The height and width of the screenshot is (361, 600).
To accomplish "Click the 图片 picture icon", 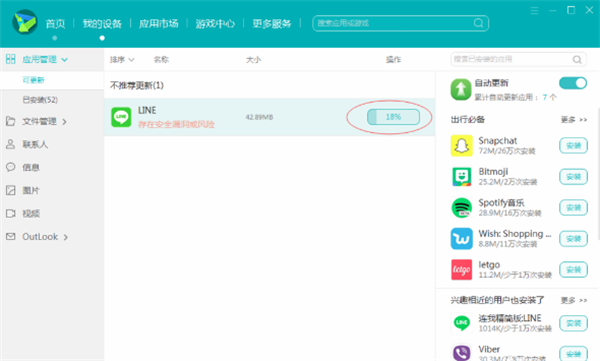I will pyautogui.click(x=11, y=190).
